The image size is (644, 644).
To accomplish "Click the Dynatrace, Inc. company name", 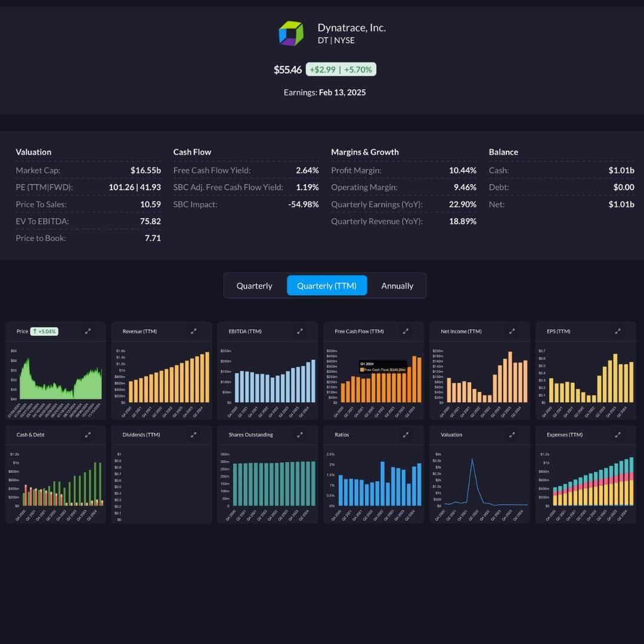I will 352,27.
